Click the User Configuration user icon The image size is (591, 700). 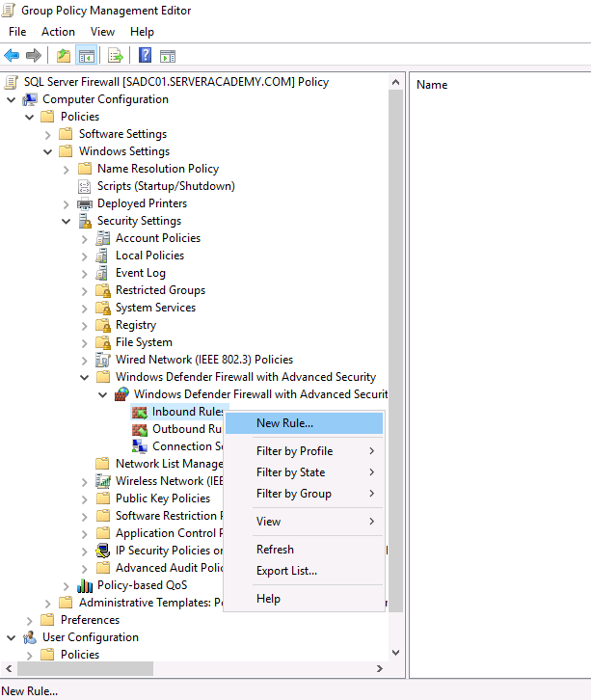(x=30, y=637)
